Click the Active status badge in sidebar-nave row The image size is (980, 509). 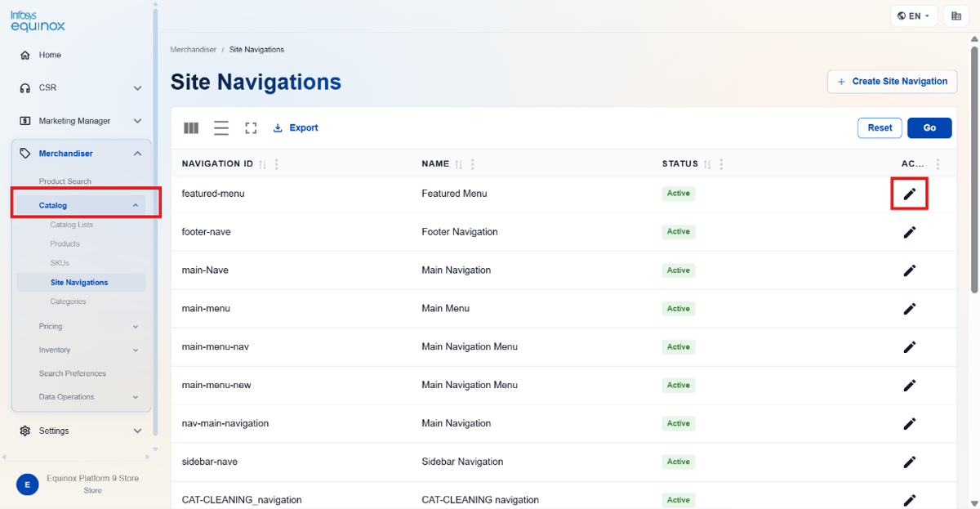(679, 462)
